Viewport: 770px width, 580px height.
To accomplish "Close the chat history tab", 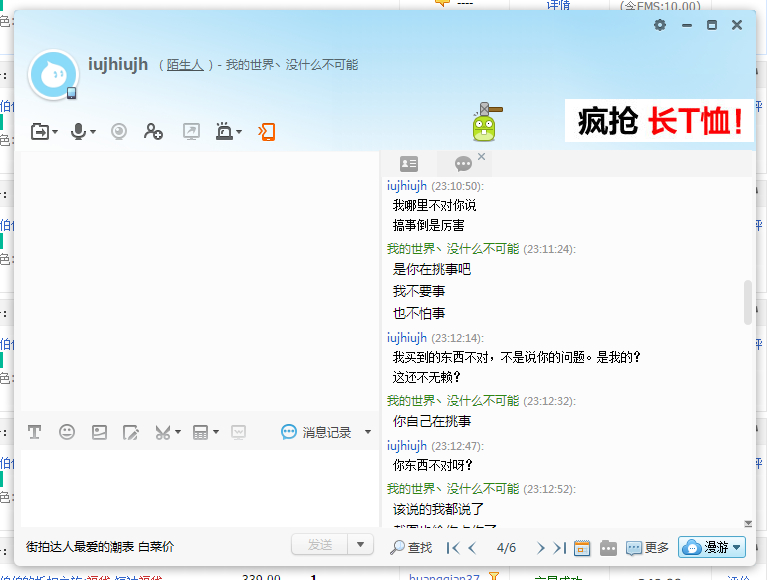I will coord(481,156).
